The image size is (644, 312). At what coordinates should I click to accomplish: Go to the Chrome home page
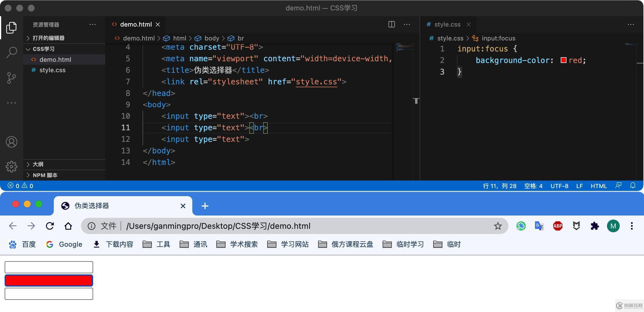click(68, 226)
